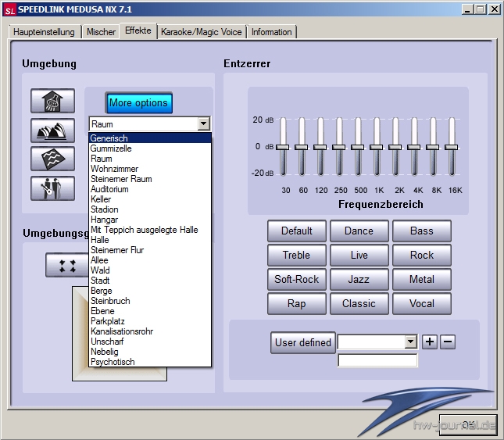Apply the Default equalizer preset

coord(297,231)
